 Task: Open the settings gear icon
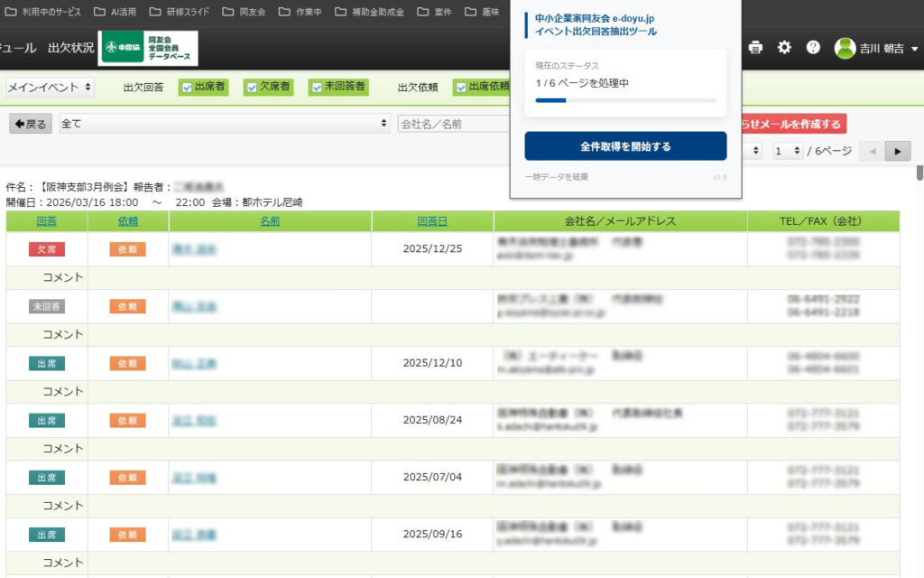coord(784,48)
